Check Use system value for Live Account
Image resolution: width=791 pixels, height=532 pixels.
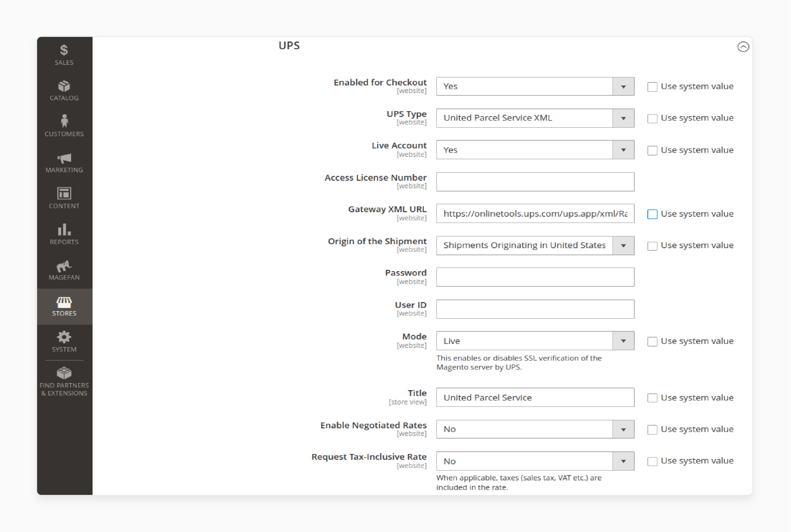click(652, 150)
